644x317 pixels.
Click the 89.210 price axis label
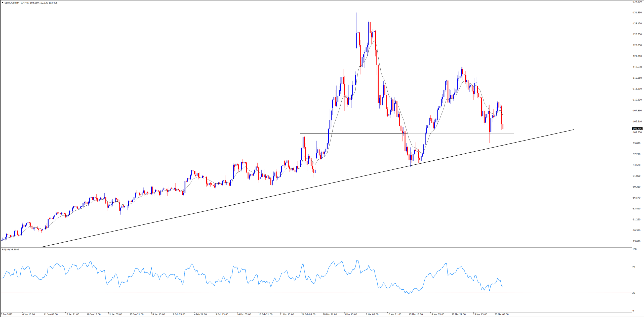click(637, 187)
